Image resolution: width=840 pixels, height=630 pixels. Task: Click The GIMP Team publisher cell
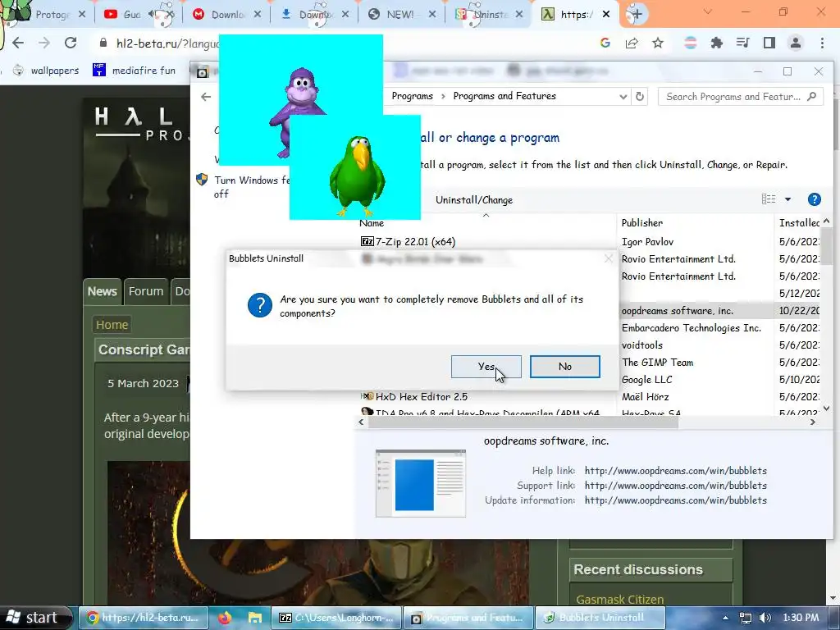click(657, 362)
